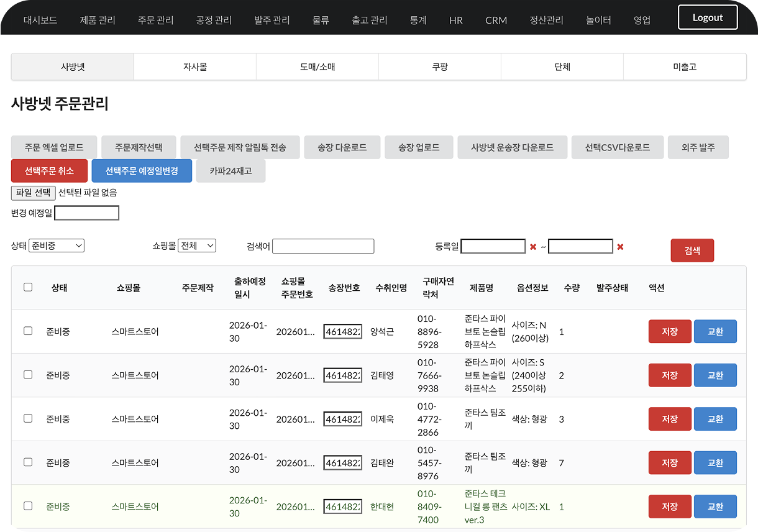Screen dimensions: 758x532
Task: Switch to the 쿠팡 tab
Action: 440,66
